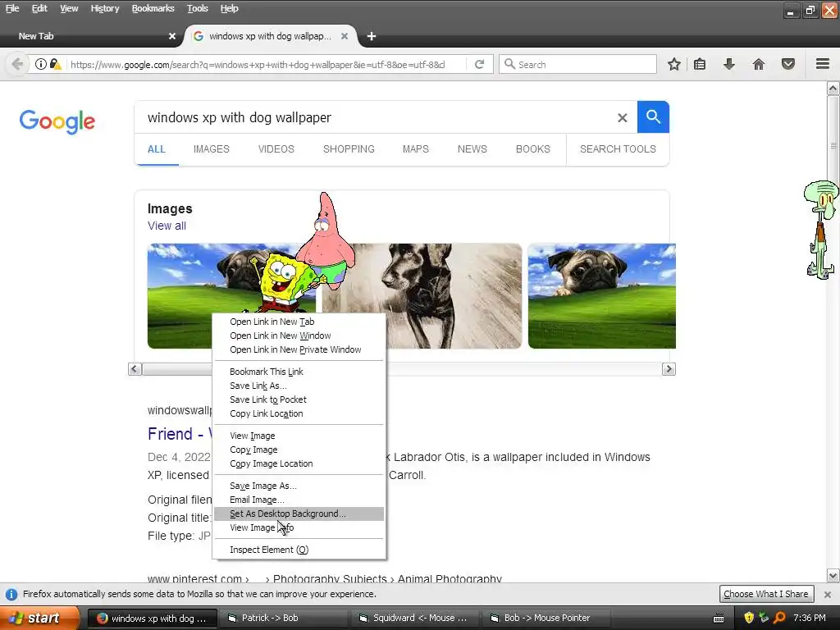Screen dimensions: 840x630
Task: Clear the Google search box with X
Action: [622, 118]
